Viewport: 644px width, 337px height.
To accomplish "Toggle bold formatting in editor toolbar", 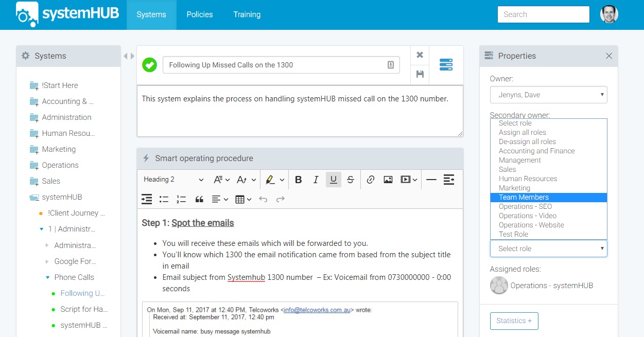I will coord(299,180).
